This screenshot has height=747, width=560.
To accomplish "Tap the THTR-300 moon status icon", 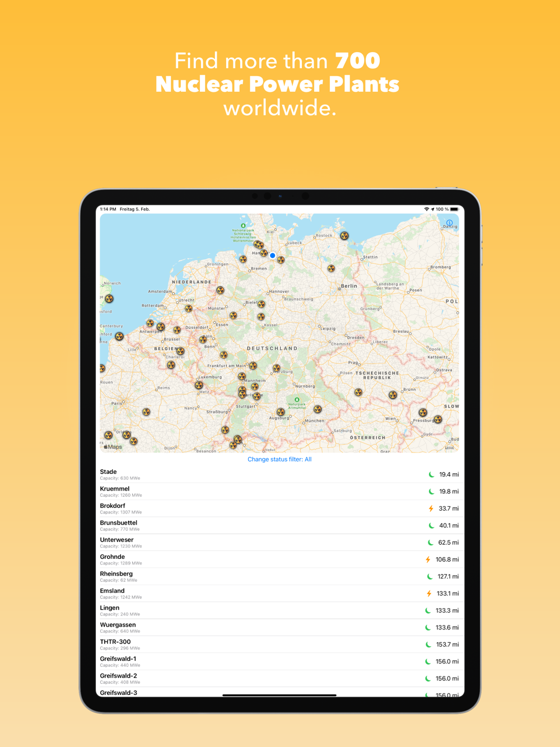I will [x=428, y=645].
